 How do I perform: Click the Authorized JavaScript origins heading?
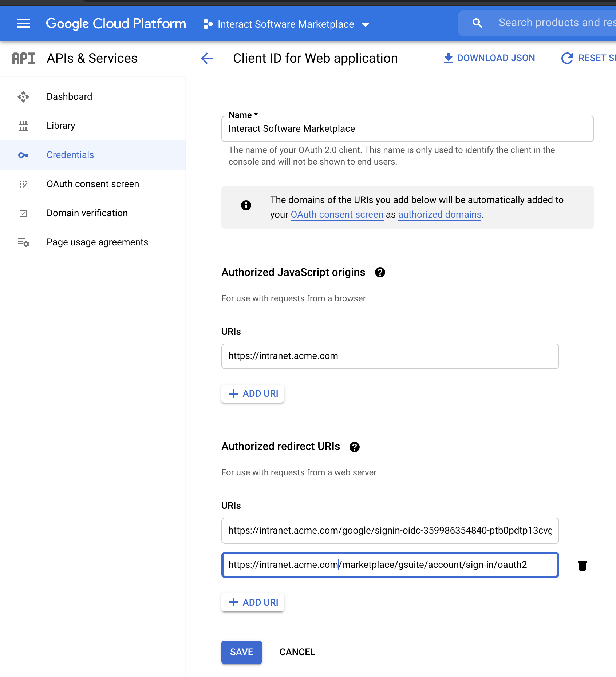click(x=293, y=272)
